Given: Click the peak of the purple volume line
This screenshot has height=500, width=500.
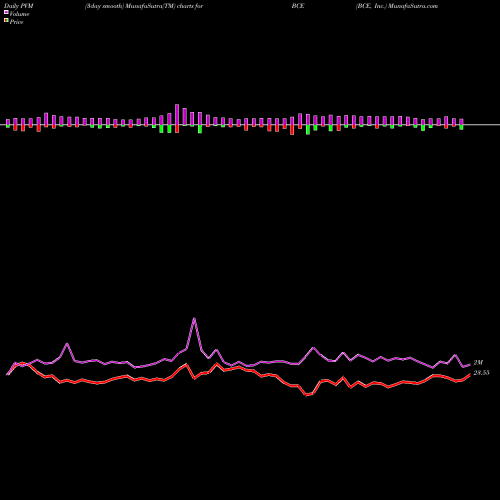Looking at the screenshot, I should click(x=194, y=319).
